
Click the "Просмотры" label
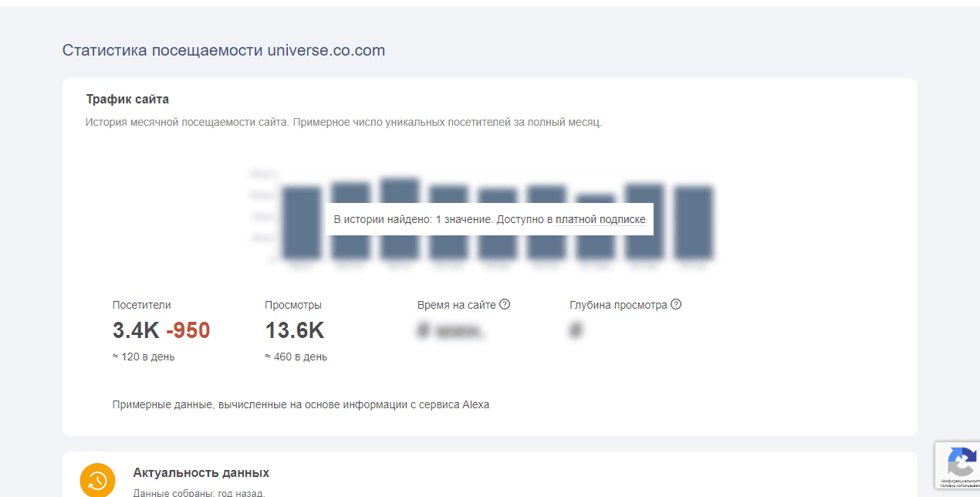(293, 305)
